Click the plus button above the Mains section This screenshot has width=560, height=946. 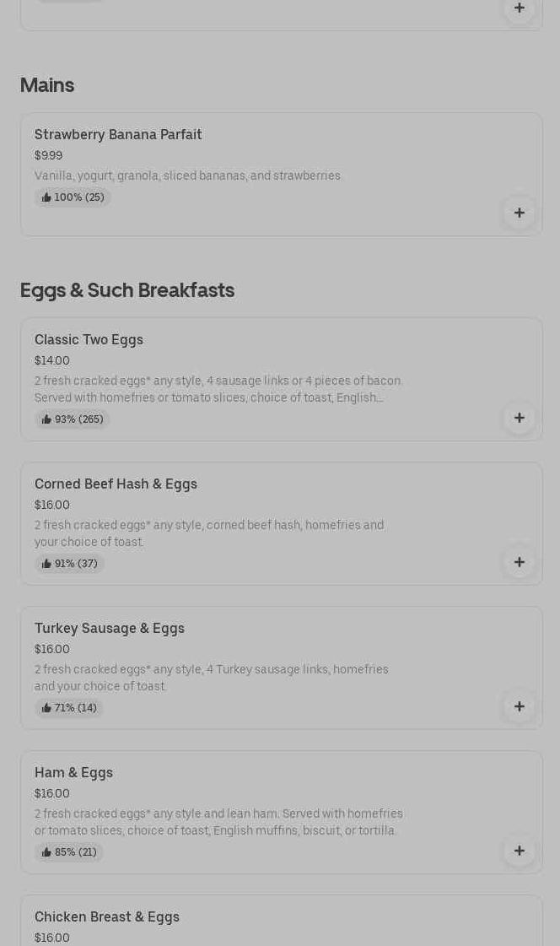[x=519, y=8]
